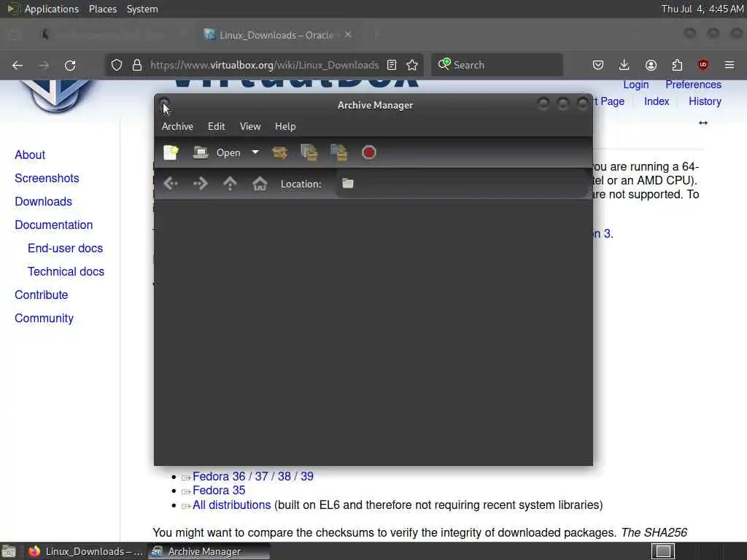747x560 pixels.
Task: Click the Add folder toolbar icon
Action: click(338, 152)
